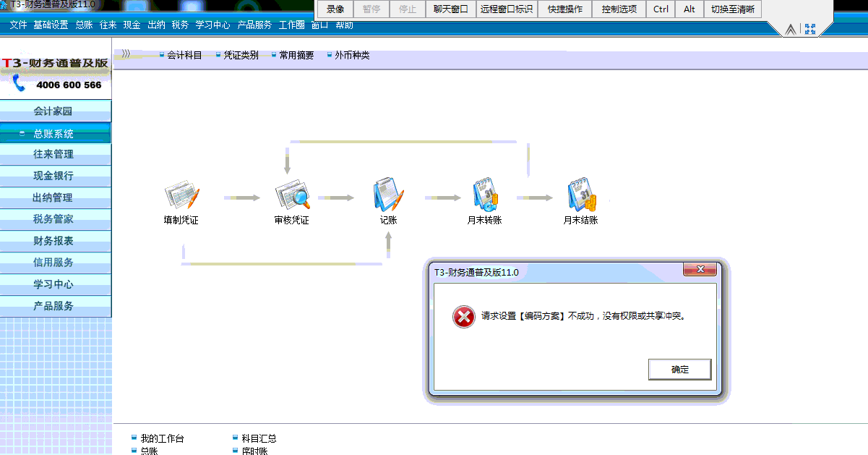Screen dimensions: 868x455
Task: Open the 学习中心 menu in menu bar
Action: click(213, 25)
